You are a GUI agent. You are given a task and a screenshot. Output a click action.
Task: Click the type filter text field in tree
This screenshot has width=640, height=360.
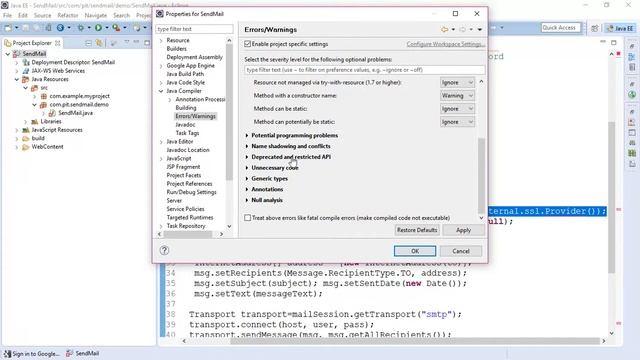click(x=194, y=29)
